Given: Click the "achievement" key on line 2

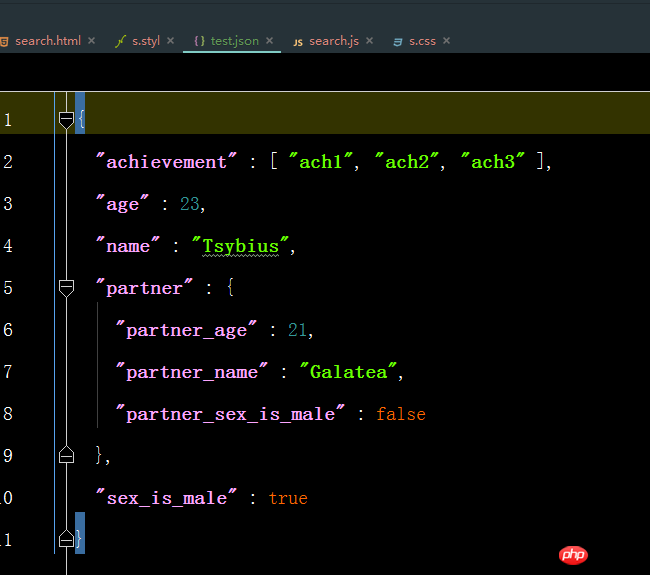Looking at the screenshot, I should (x=166, y=161).
